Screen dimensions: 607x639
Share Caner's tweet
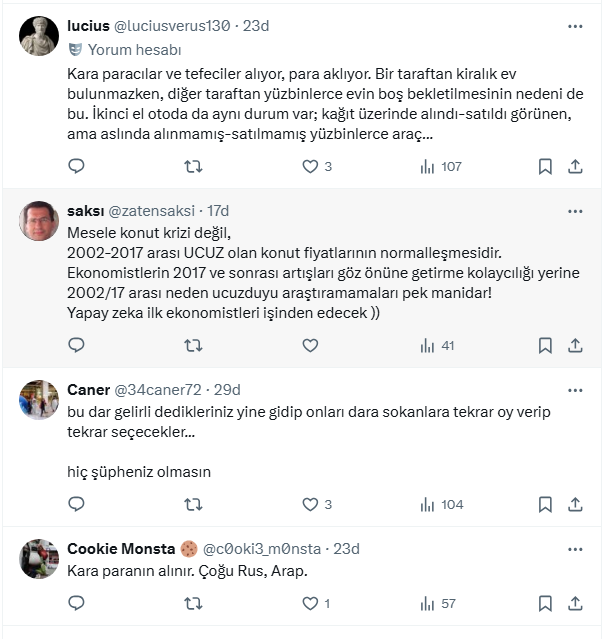coord(575,504)
